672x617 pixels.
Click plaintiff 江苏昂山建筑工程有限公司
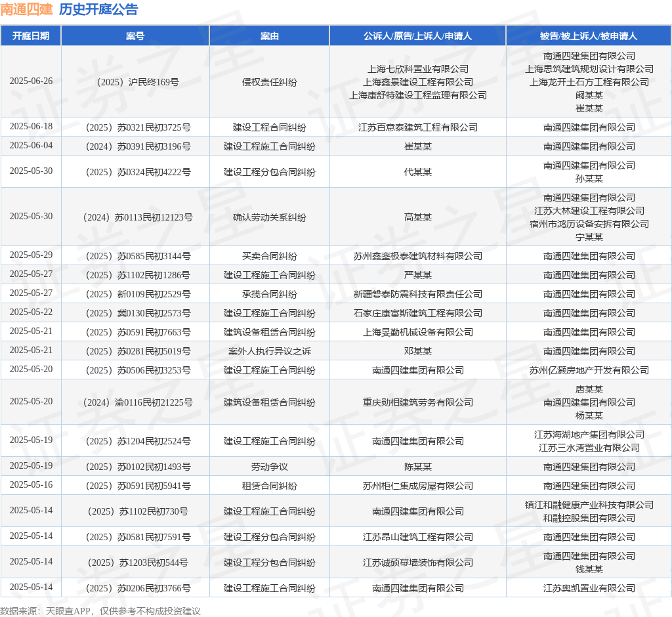pyautogui.click(x=418, y=537)
